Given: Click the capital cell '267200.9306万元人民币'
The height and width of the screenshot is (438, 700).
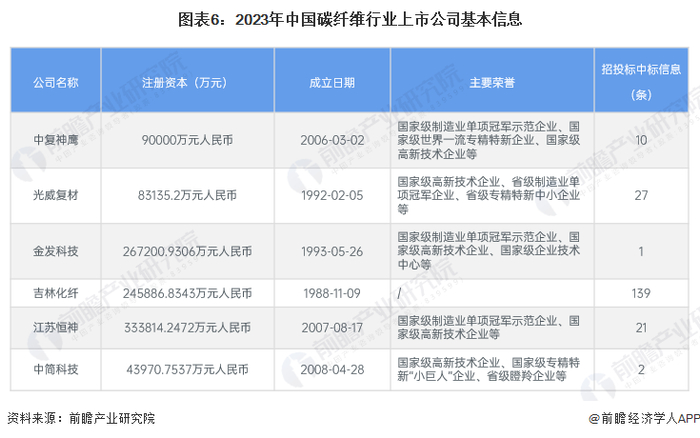Looking at the screenshot, I should pyautogui.click(x=188, y=251).
